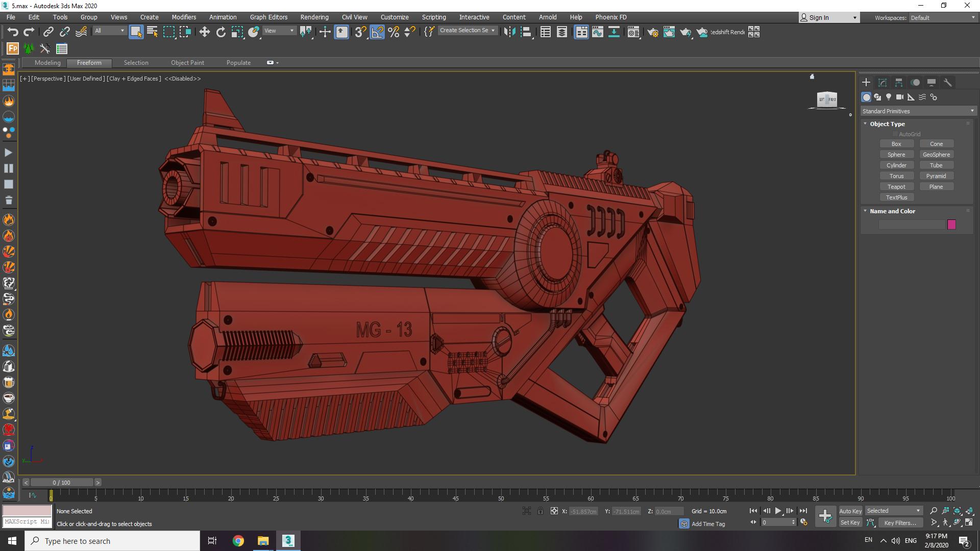Viewport: 980px width, 551px height.
Task: Toggle Selection Lock
Action: coord(540,511)
